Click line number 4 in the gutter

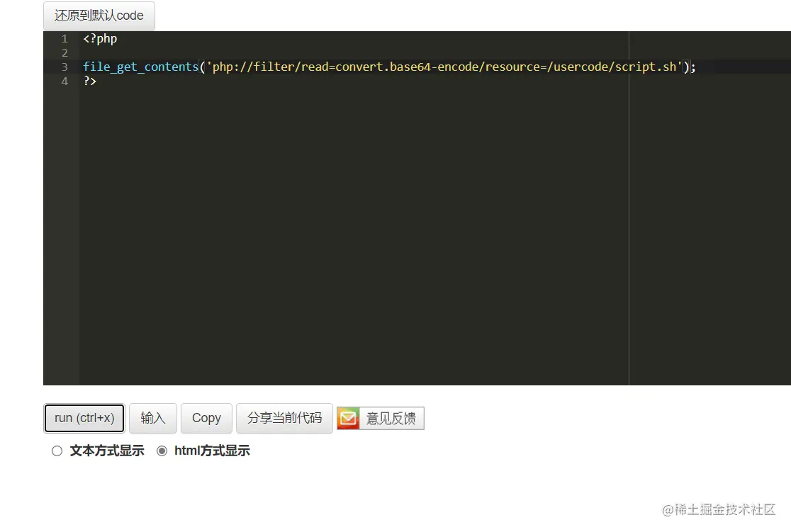point(64,81)
